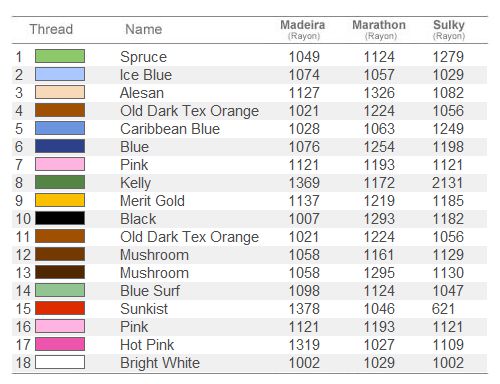Click the Name column header
500x384 pixels.
coord(144,29)
